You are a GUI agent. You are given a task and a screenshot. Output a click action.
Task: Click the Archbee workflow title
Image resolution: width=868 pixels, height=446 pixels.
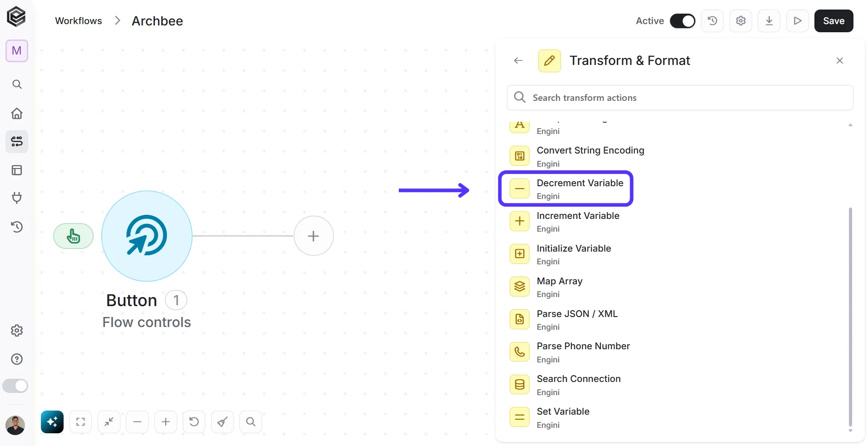157,21
